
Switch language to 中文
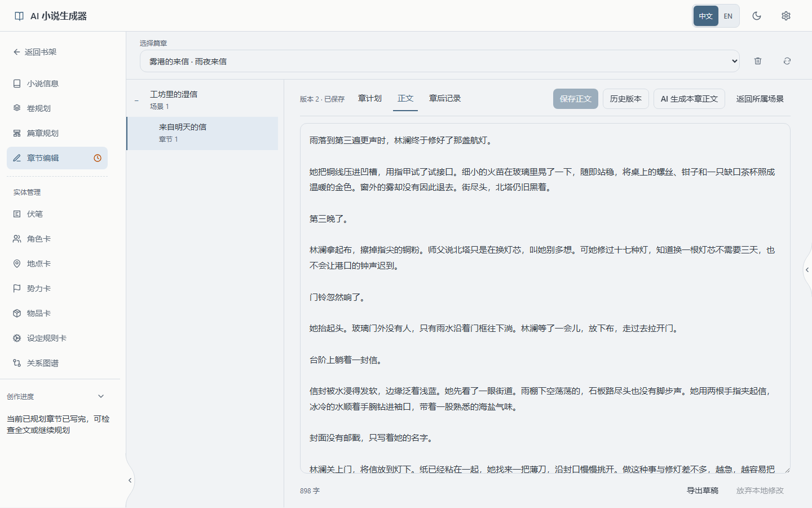[706, 16]
